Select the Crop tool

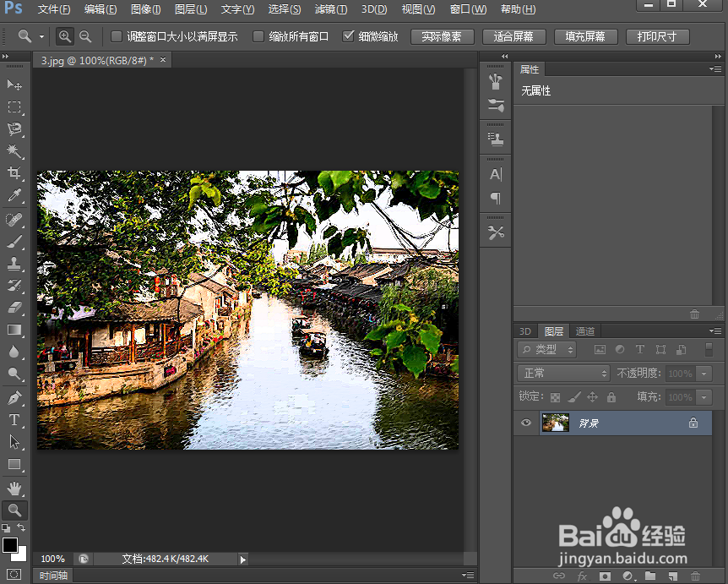14,173
